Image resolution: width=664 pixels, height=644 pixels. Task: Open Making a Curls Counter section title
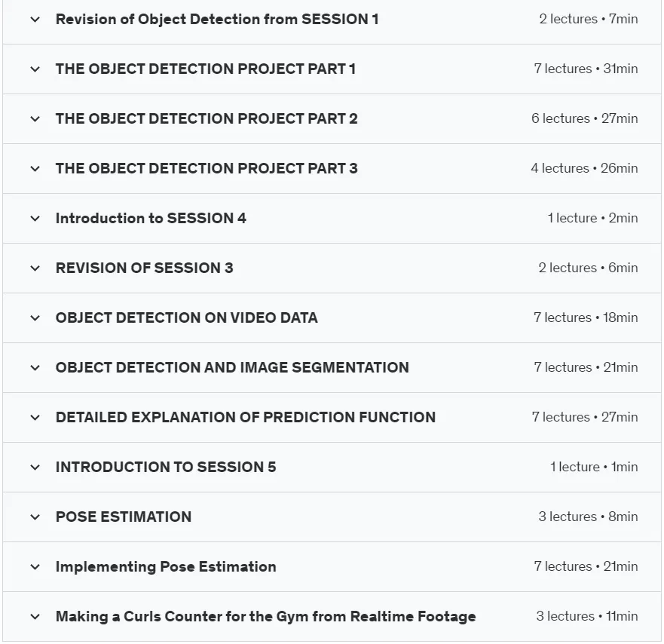(266, 616)
